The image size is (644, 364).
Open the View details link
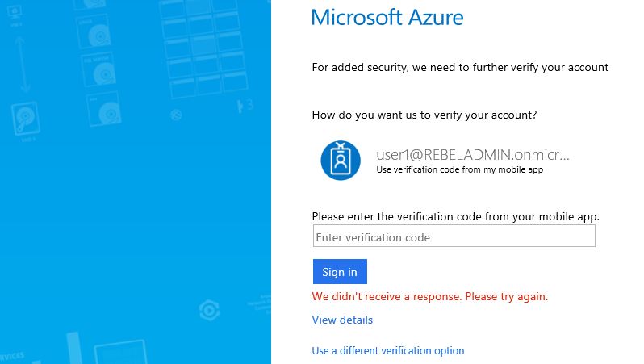click(342, 320)
